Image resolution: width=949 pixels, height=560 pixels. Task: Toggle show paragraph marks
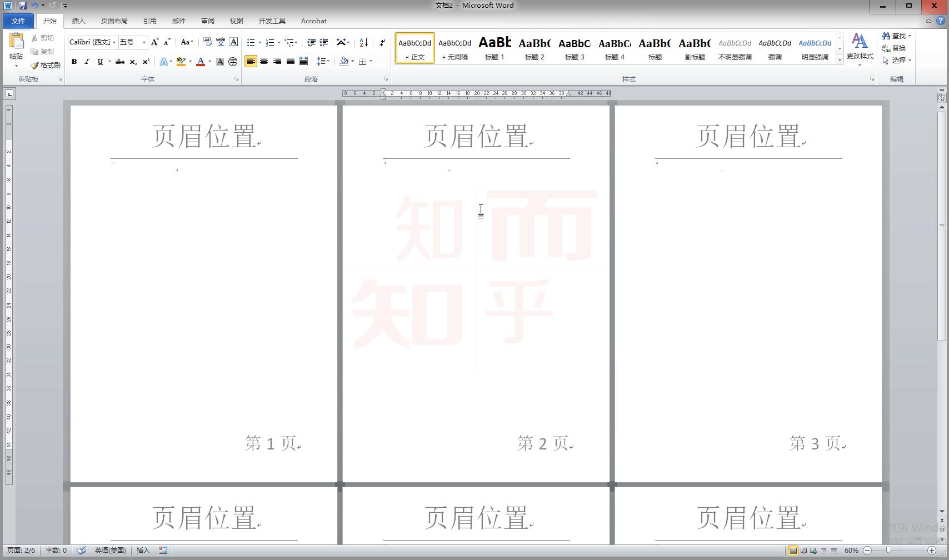click(382, 43)
